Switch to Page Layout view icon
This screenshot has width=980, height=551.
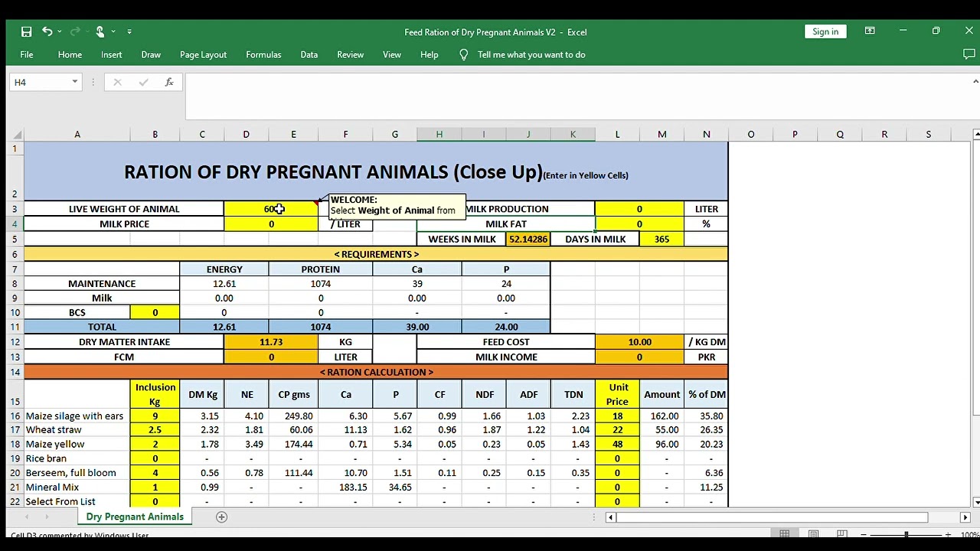point(813,534)
